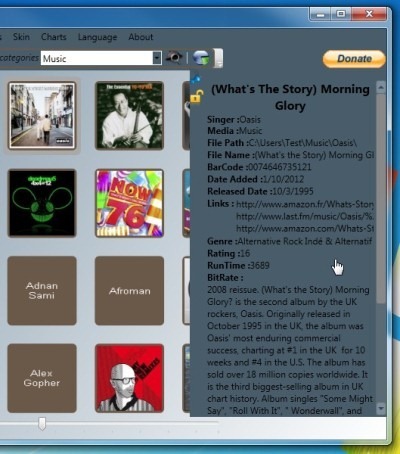The width and height of the screenshot is (400, 454).
Task: Open the About menu
Action: pos(141,37)
